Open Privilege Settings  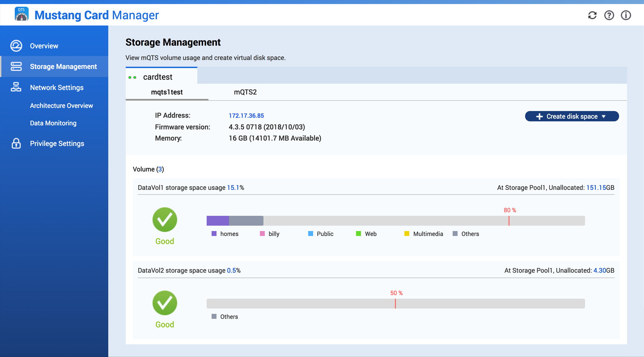pyautogui.click(x=54, y=144)
